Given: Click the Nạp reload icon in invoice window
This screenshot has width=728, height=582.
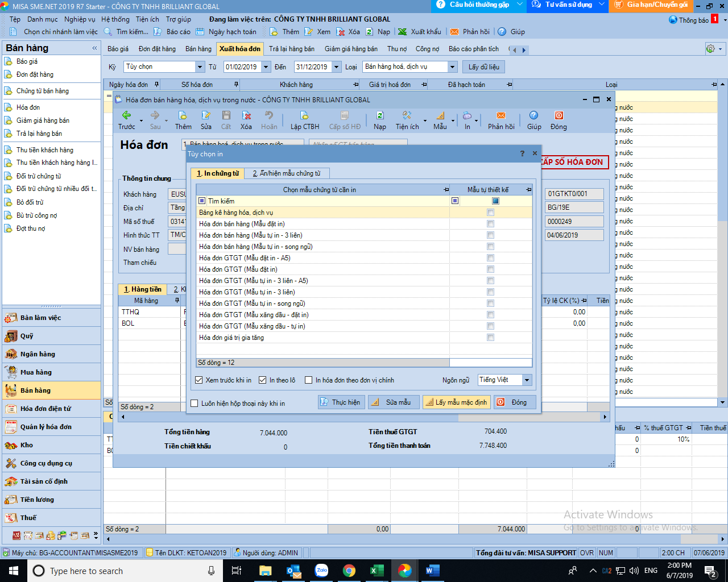Looking at the screenshot, I should pos(379,115).
